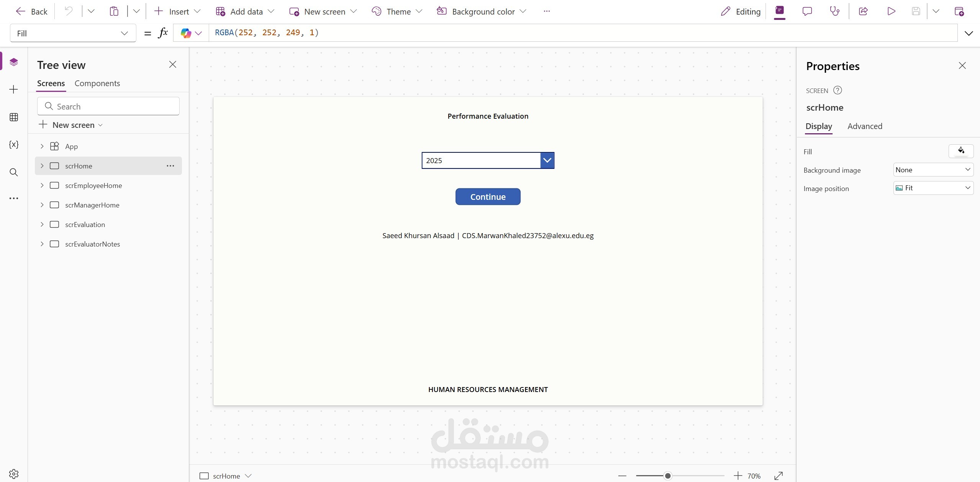The width and height of the screenshot is (980, 482).
Task: Click the Fill color paint bucket swatch
Action: tap(961, 151)
